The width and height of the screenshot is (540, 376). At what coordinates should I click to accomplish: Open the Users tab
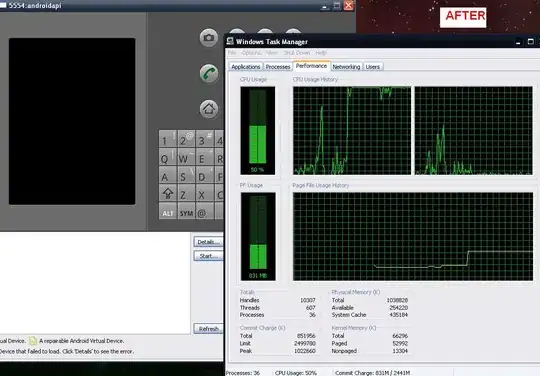(x=373, y=67)
